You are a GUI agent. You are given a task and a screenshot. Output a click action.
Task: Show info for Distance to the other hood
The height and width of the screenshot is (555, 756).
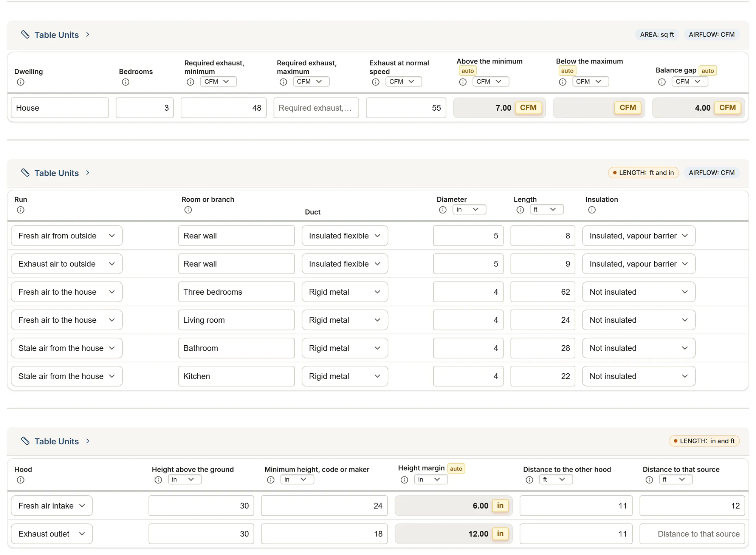click(530, 480)
